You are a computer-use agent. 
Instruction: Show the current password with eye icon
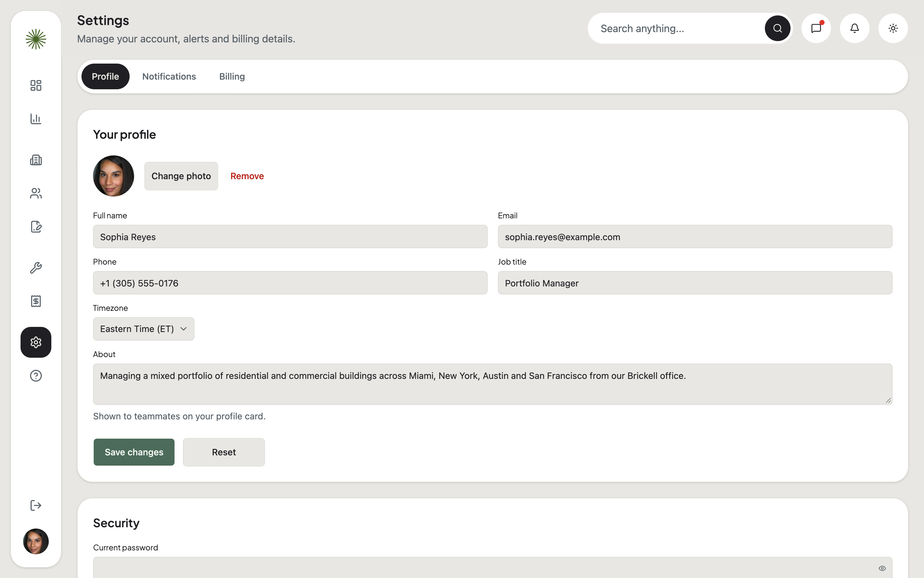[x=882, y=568]
